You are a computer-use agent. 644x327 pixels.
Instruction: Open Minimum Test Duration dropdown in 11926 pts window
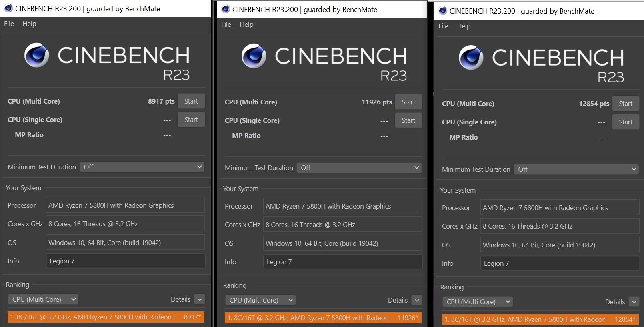click(x=359, y=168)
